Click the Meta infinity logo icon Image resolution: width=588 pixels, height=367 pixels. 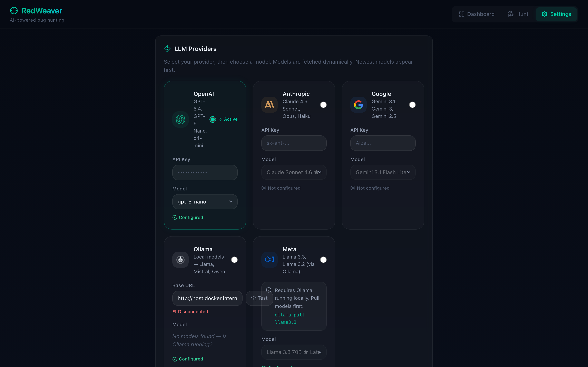click(x=269, y=260)
